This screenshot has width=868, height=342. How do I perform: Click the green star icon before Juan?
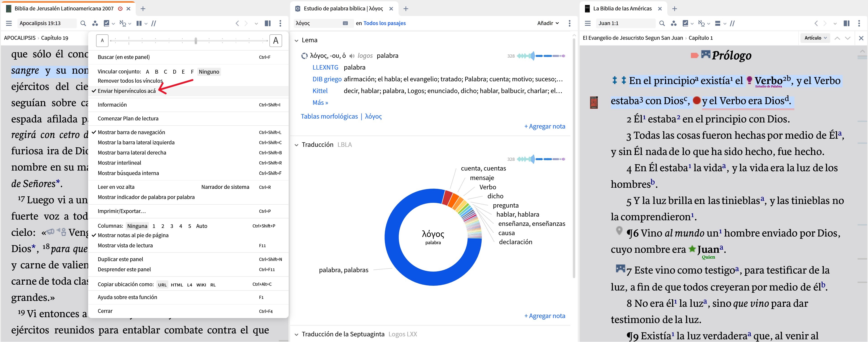(x=692, y=249)
